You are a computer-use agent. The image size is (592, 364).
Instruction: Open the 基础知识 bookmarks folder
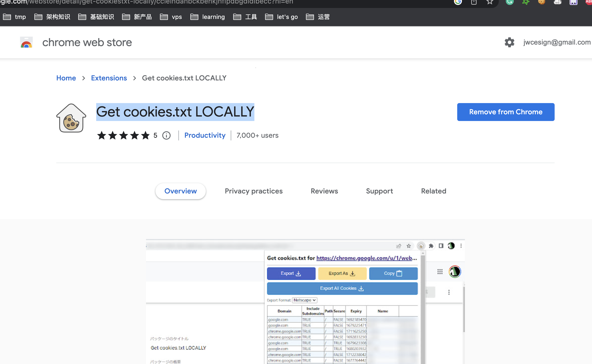point(96,17)
